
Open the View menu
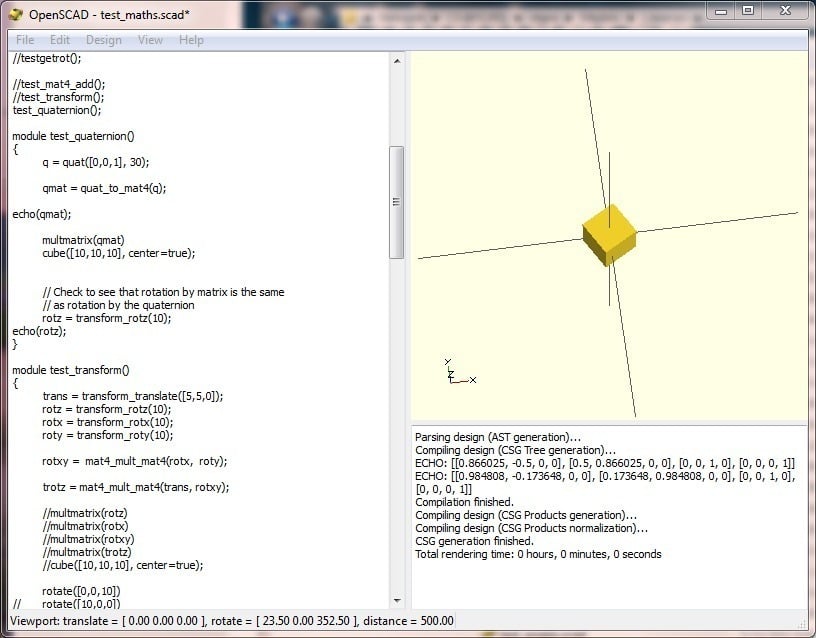click(150, 40)
